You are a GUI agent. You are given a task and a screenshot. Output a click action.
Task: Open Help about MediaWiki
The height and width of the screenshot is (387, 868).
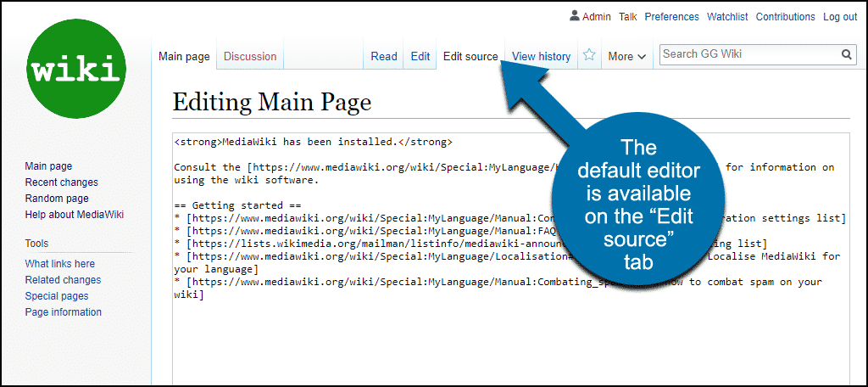(75, 215)
